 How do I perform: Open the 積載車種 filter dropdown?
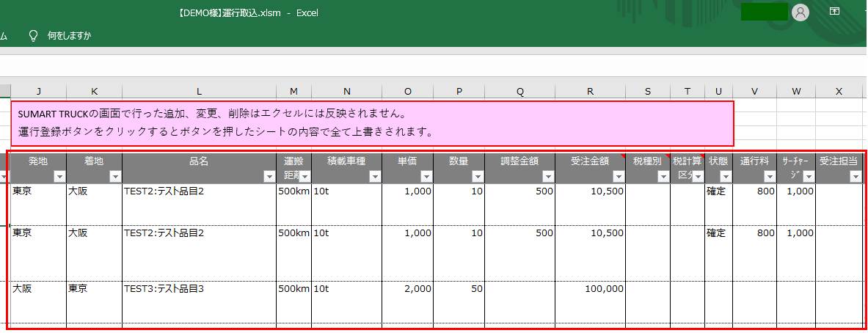pos(374,177)
